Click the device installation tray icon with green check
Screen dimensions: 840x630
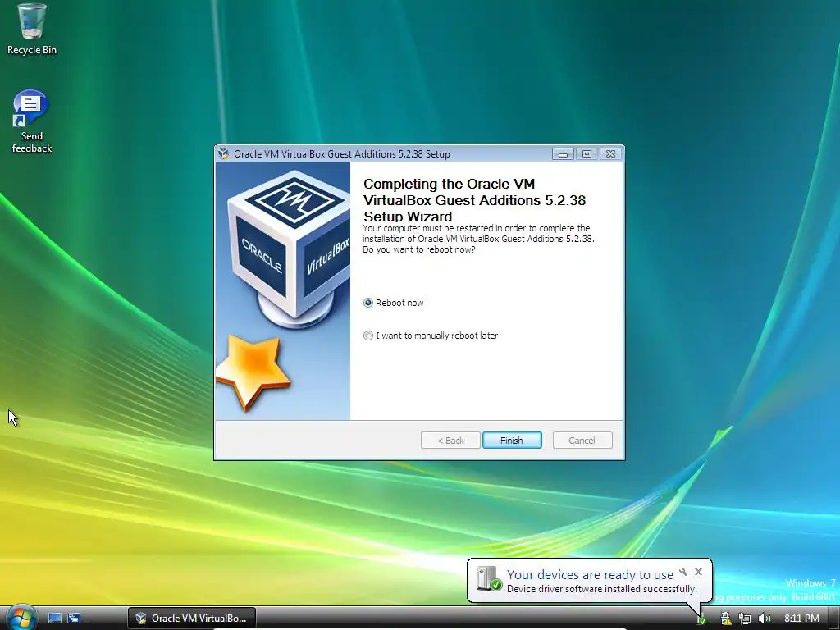click(x=701, y=620)
